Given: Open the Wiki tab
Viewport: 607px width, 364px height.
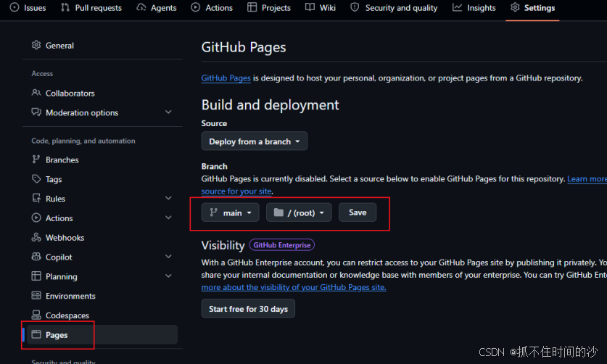Looking at the screenshot, I should click(321, 8).
